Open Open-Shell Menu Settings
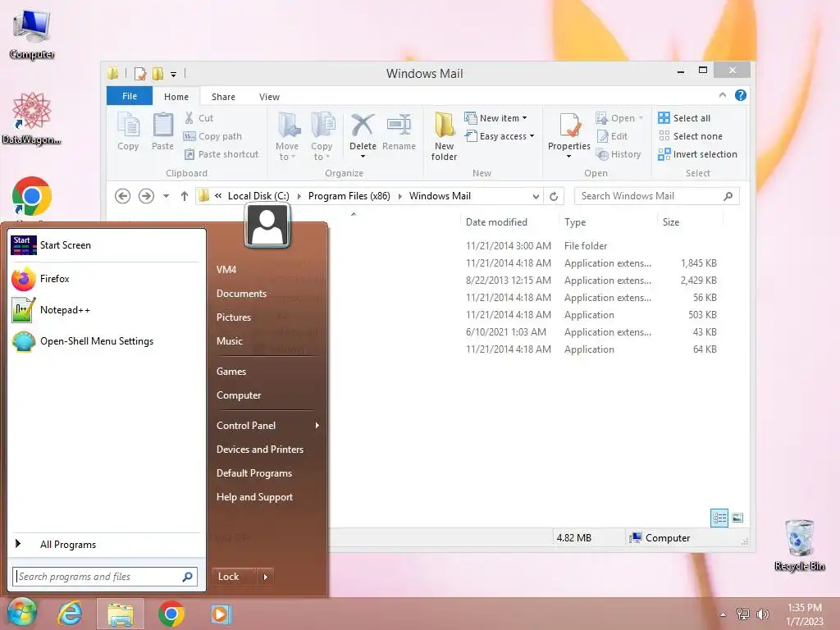The width and height of the screenshot is (840, 630). [105, 341]
